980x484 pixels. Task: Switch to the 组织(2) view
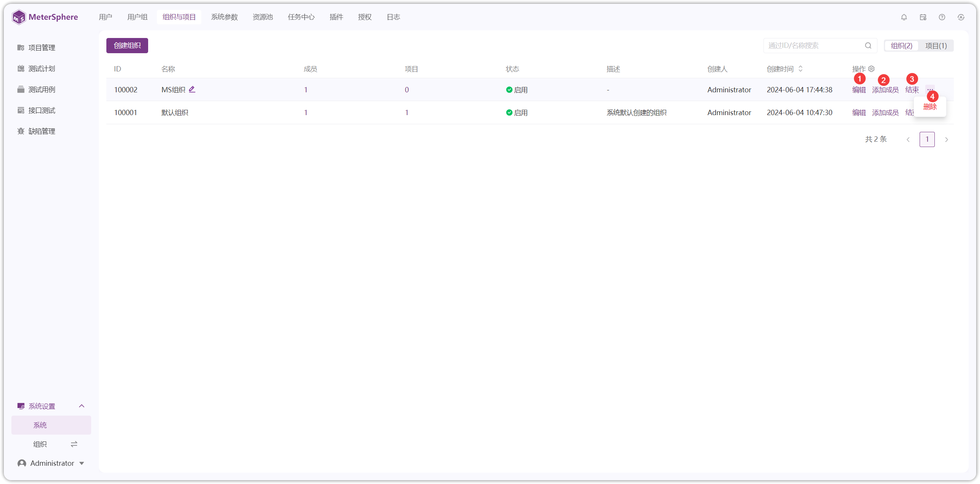(901, 46)
